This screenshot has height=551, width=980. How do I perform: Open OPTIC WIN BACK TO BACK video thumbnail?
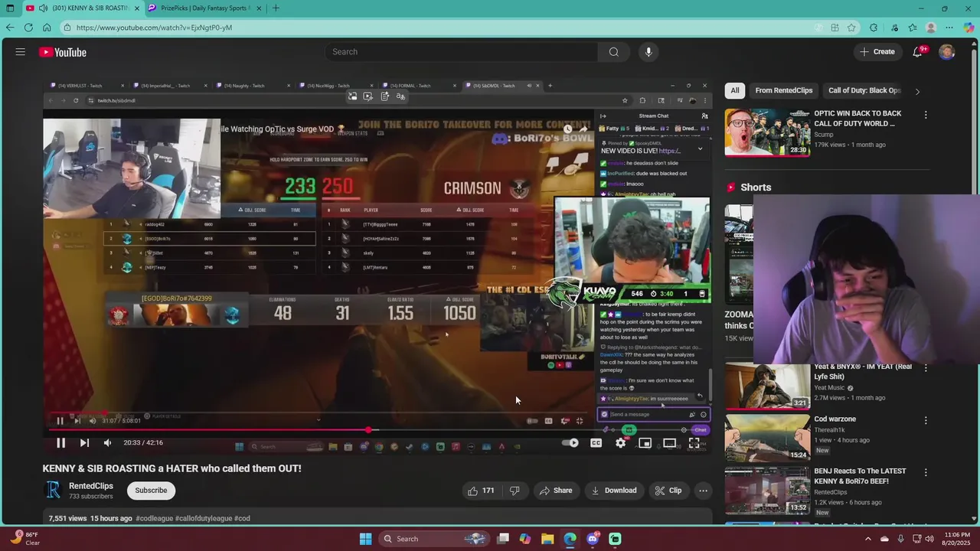(x=767, y=132)
